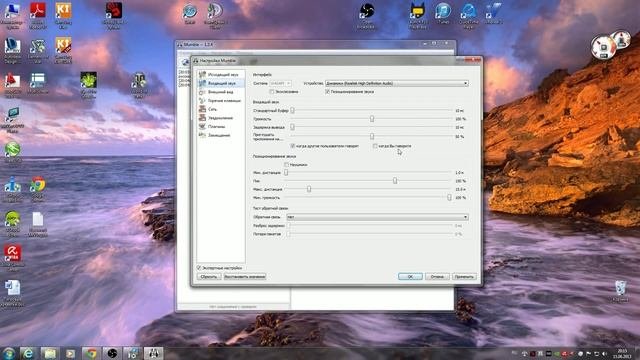Click the taskbar clock and date
The image size is (640, 360).
(x=622, y=353)
